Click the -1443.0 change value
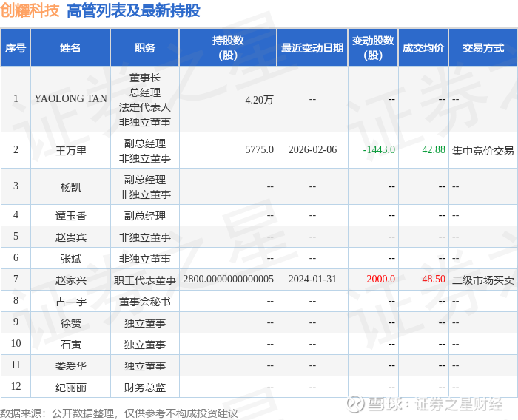 coord(379,149)
